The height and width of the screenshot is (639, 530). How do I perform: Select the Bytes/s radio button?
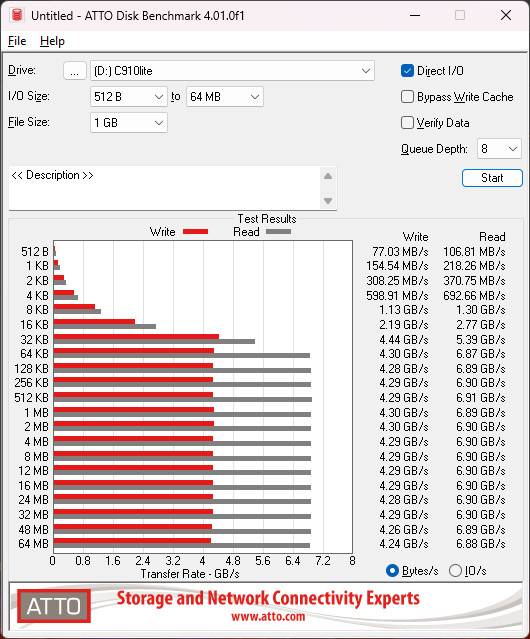click(x=392, y=571)
